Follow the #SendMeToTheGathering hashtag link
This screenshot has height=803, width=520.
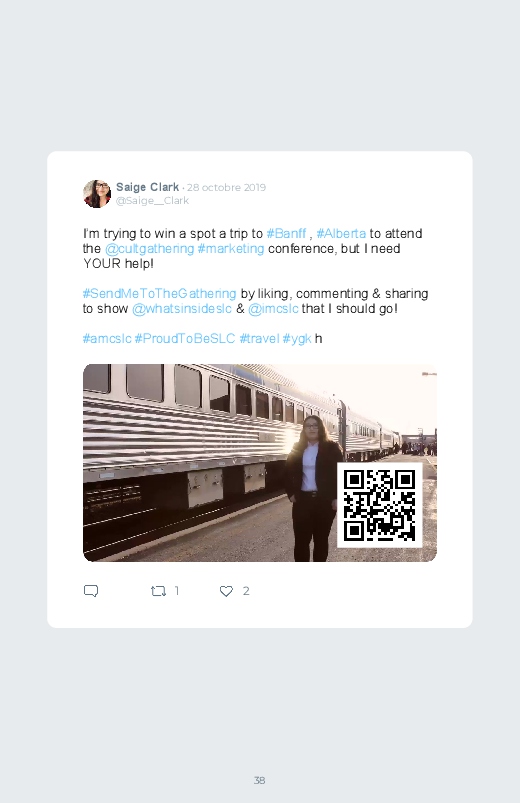tap(159, 293)
